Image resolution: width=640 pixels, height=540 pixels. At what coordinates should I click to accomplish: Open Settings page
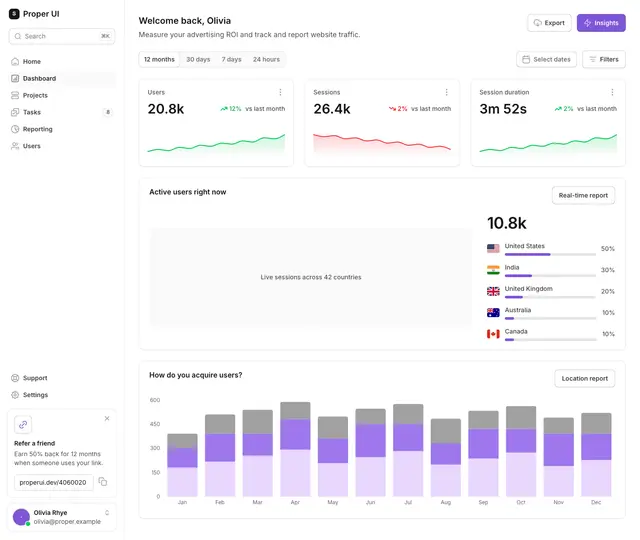tap(62, 395)
